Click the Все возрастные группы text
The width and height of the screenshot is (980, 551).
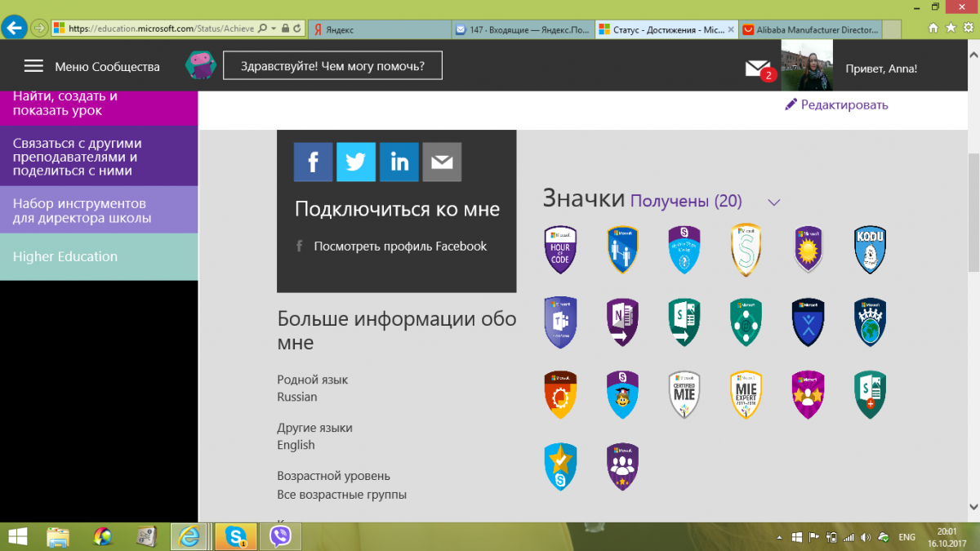point(341,495)
